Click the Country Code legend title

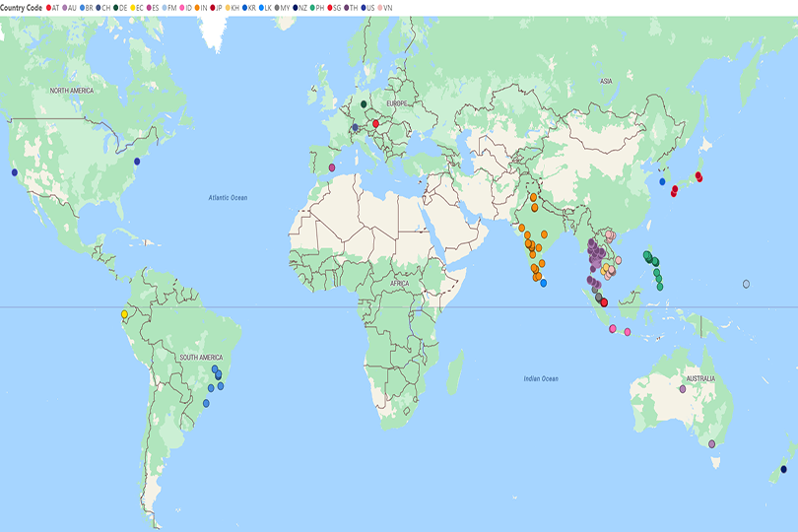coord(21,7)
